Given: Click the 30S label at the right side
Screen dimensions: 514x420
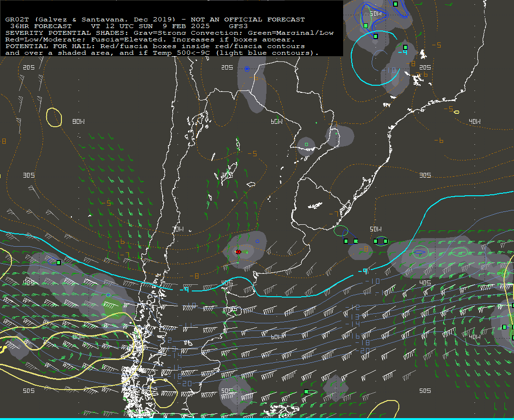Looking at the screenshot, I should click(x=425, y=175).
